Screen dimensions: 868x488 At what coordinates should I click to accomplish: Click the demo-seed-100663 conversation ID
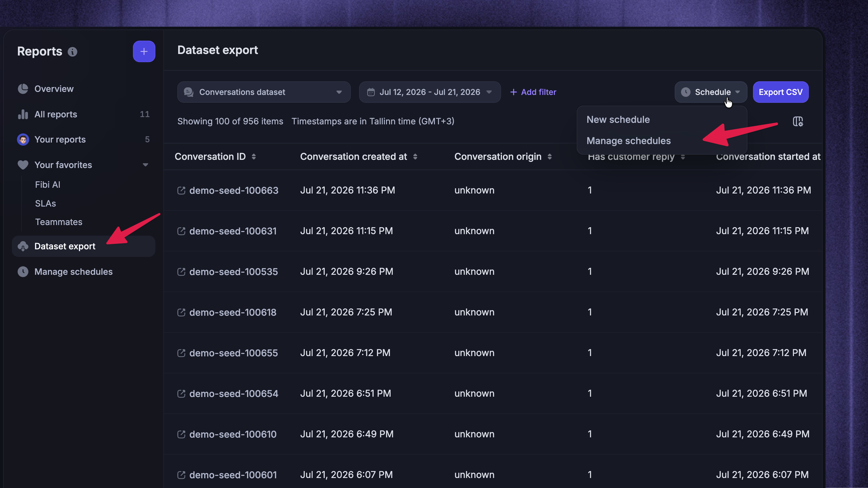click(234, 190)
